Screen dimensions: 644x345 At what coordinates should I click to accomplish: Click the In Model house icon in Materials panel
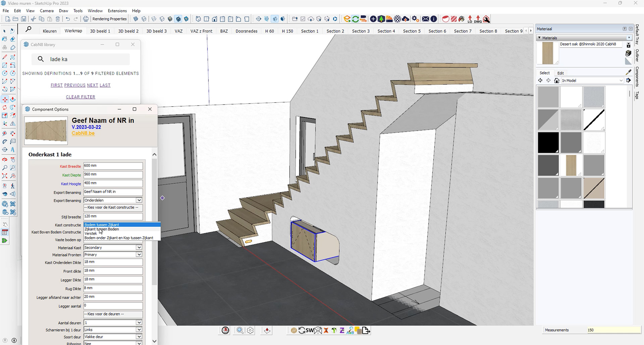[x=556, y=80]
